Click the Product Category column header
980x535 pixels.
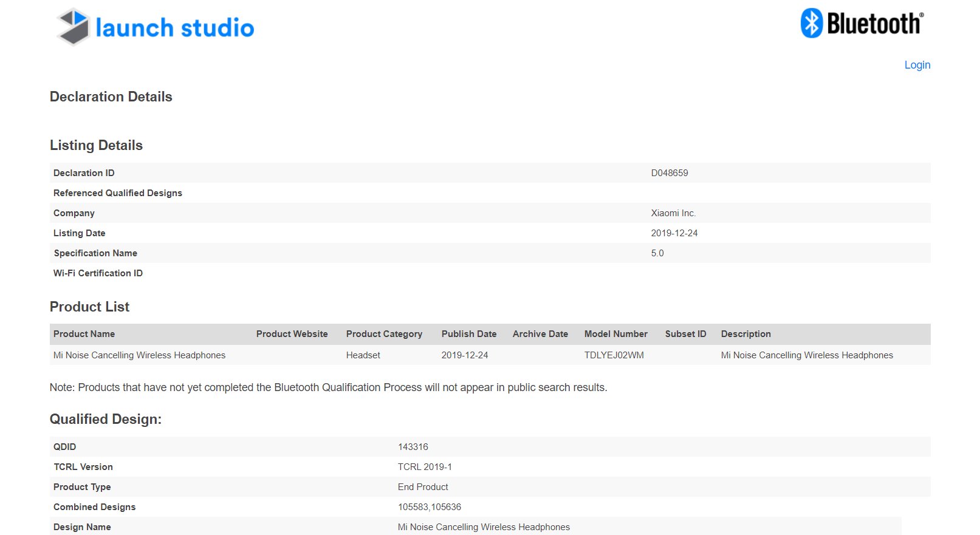(384, 334)
